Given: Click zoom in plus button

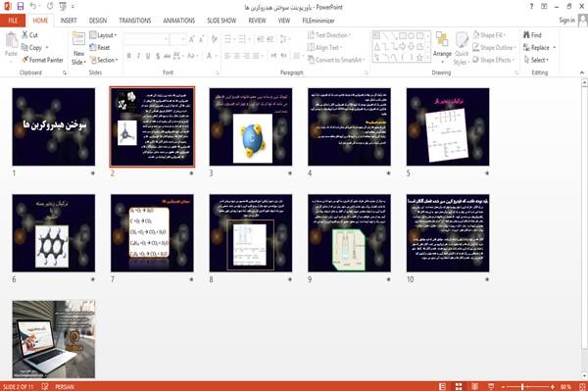Looking at the screenshot, I should [x=553, y=386].
